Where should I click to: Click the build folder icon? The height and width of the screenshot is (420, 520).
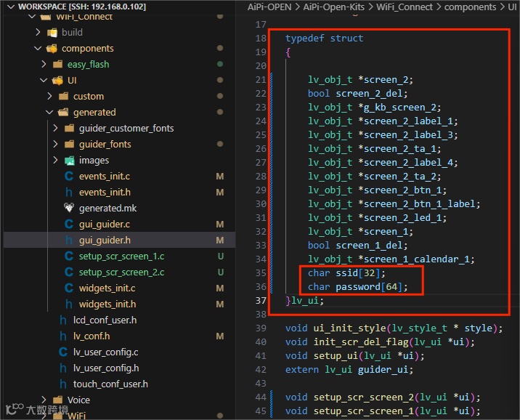52,33
